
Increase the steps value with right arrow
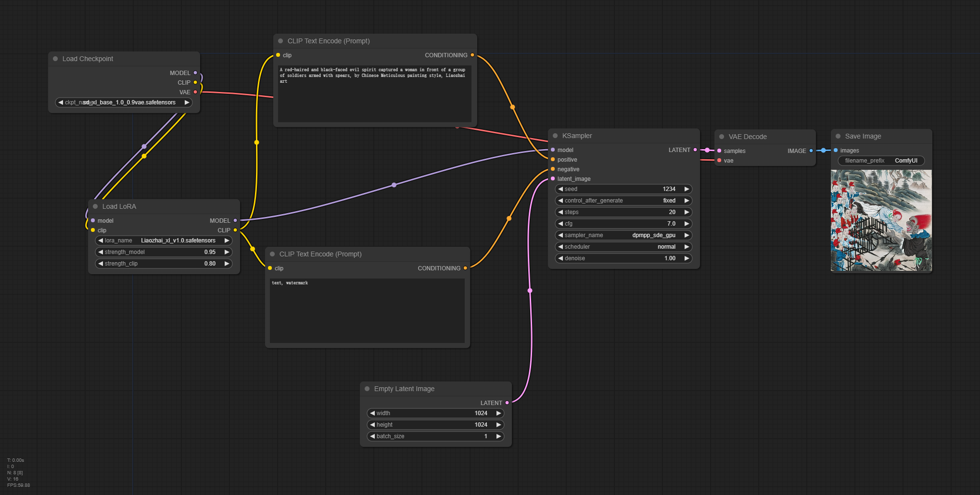tap(687, 212)
